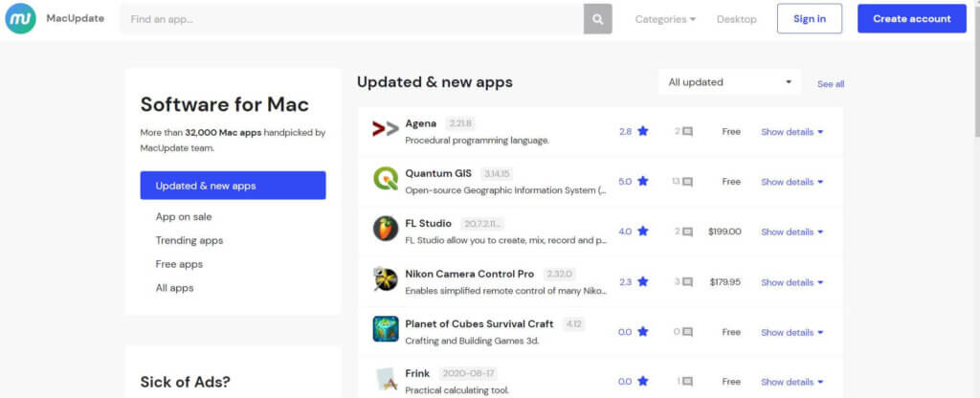Open the FL Studio title link

pos(428,223)
